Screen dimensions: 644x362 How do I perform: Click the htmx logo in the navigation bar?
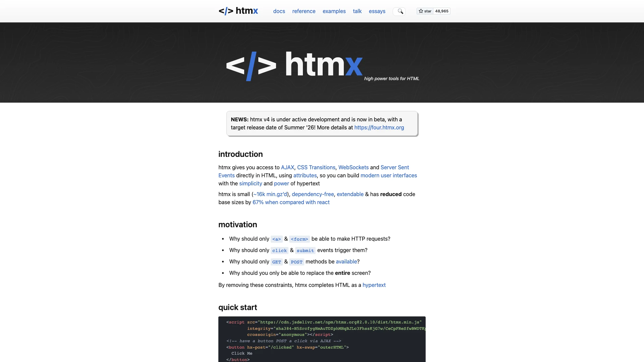(238, 11)
